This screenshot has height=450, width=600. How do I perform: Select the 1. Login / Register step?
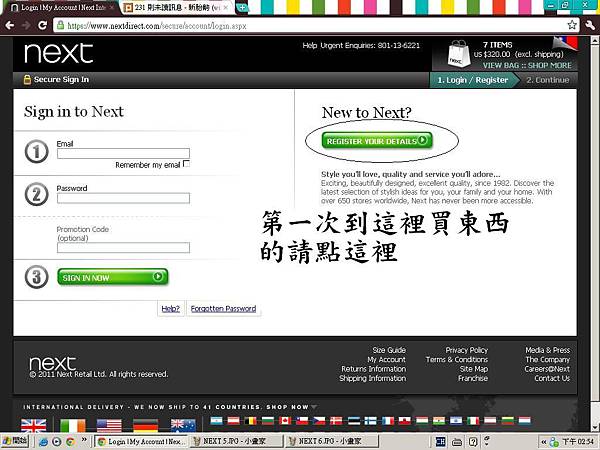coord(473,80)
